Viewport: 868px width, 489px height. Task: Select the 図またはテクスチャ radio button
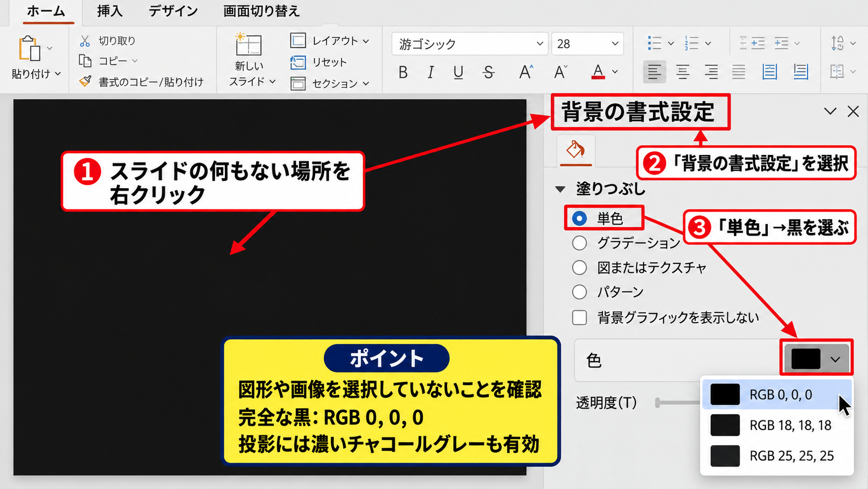tap(579, 268)
